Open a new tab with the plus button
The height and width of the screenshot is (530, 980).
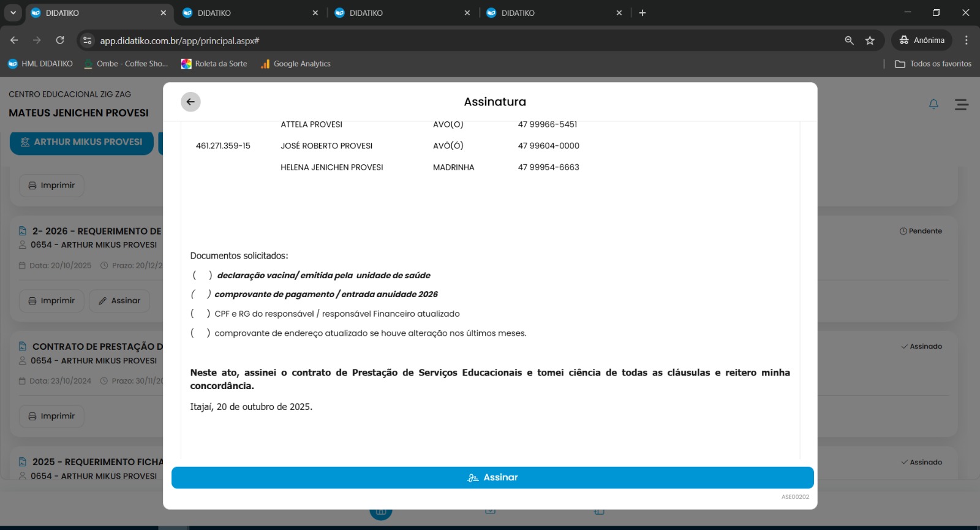point(643,13)
